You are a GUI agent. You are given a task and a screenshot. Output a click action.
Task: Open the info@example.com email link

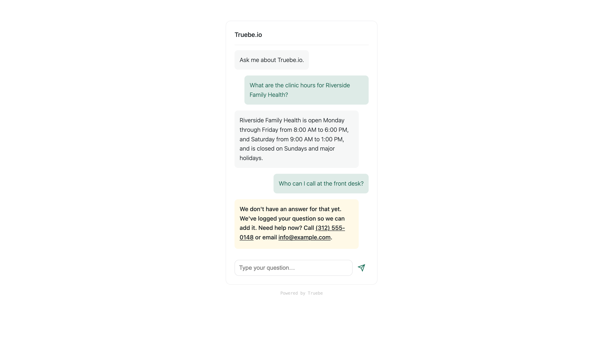[304, 237]
